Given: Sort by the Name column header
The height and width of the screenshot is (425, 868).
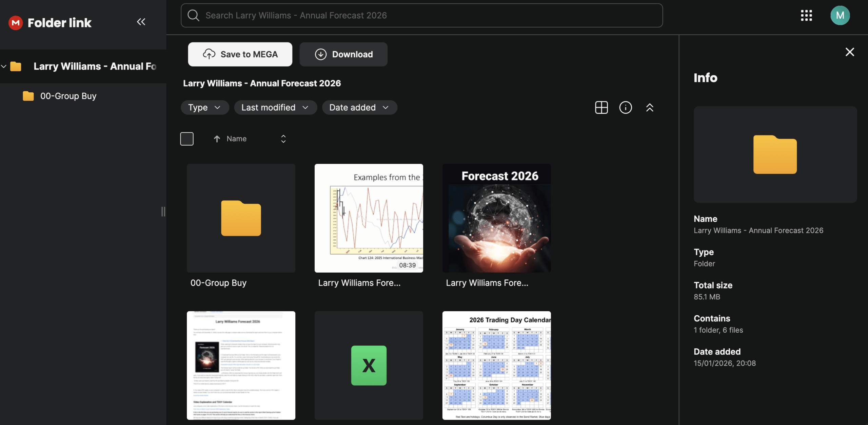Looking at the screenshot, I should coord(236,139).
